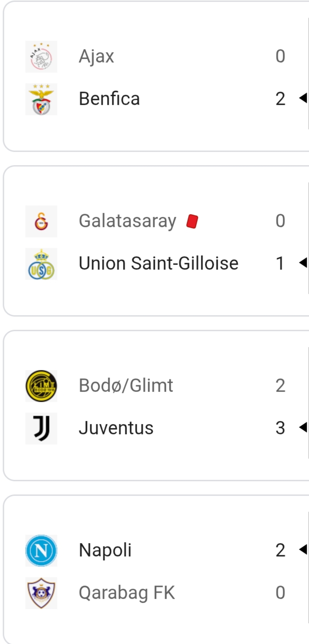
Task: Click Galatasaray's red card indicator
Action: coord(192,221)
